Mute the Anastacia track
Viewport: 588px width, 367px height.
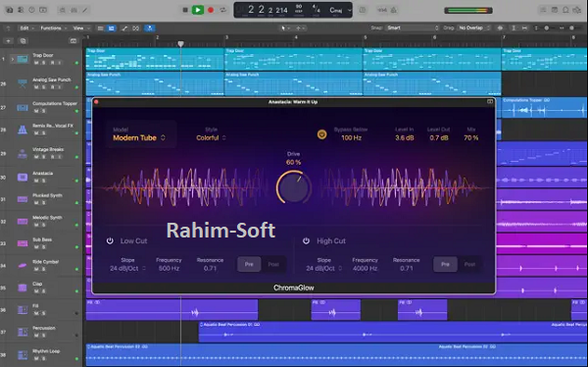click(36, 182)
